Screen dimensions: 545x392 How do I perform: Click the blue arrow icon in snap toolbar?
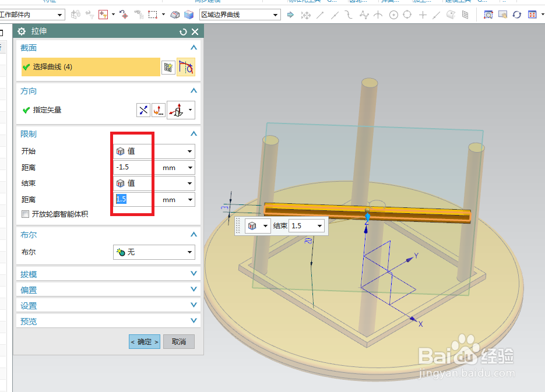pos(290,15)
